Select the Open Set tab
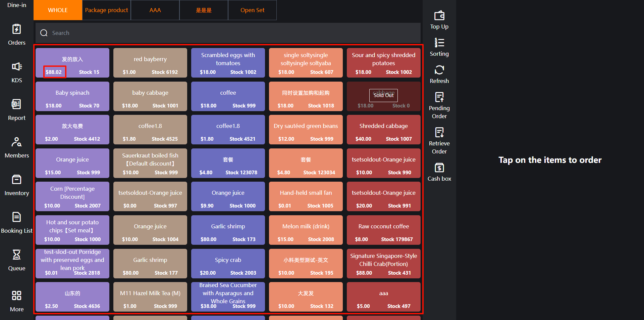Screen dimensions: 644x320 click(252, 10)
